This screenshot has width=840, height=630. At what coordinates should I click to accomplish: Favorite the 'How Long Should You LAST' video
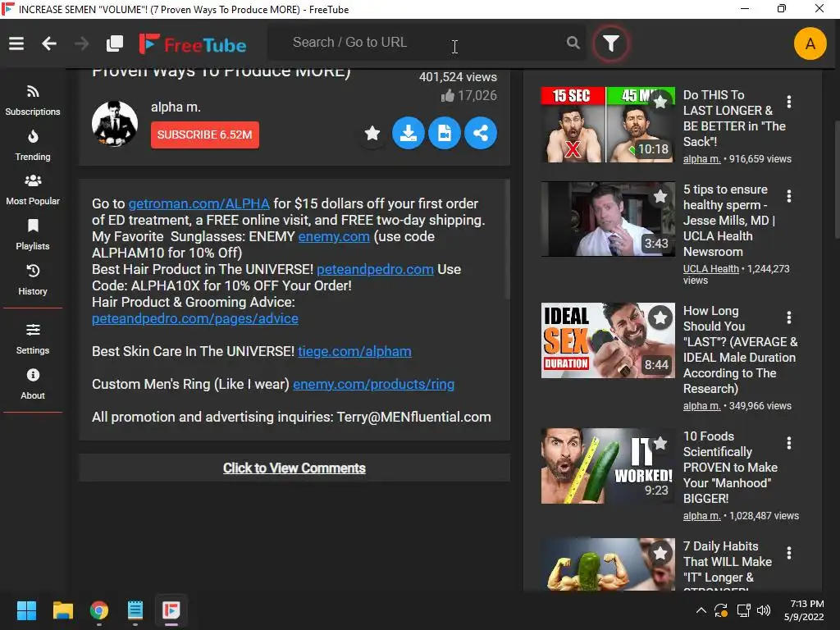tap(660, 317)
